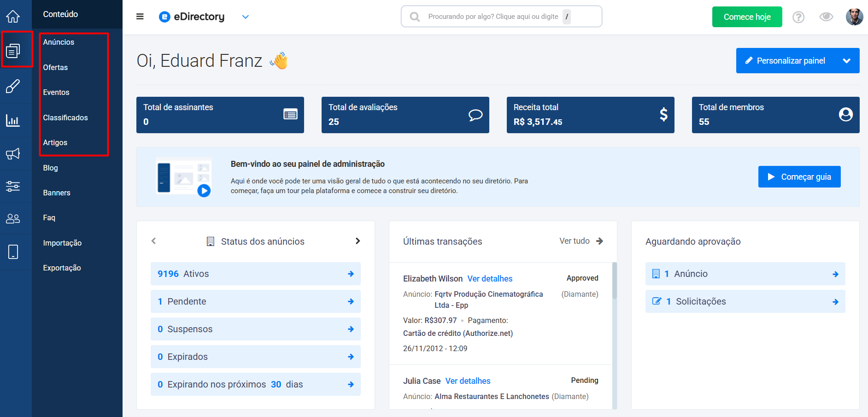The image size is (868, 417).
Task: Open 'Exportação' in the content menu
Action: coord(62,268)
